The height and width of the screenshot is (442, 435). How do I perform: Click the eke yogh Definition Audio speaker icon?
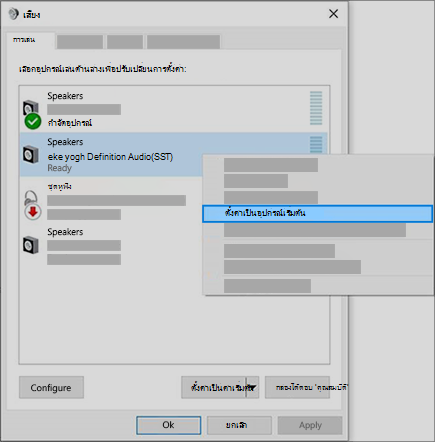pyautogui.click(x=31, y=154)
